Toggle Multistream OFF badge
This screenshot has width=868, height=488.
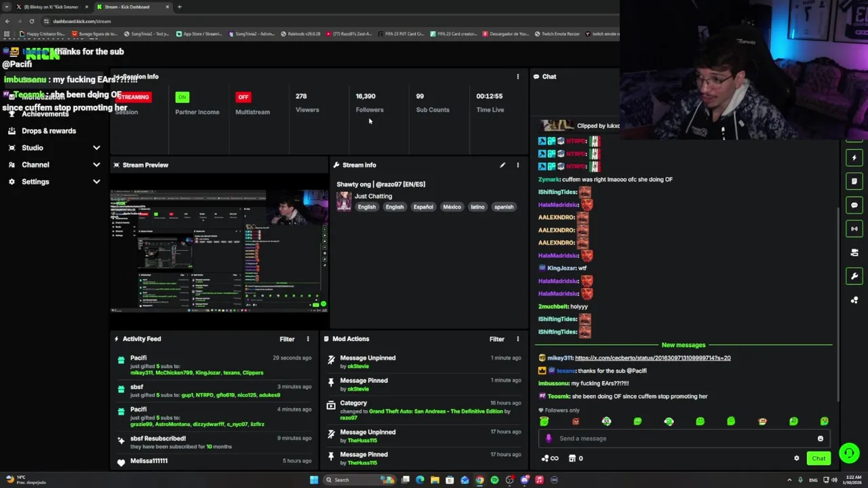(x=243, y=97)
